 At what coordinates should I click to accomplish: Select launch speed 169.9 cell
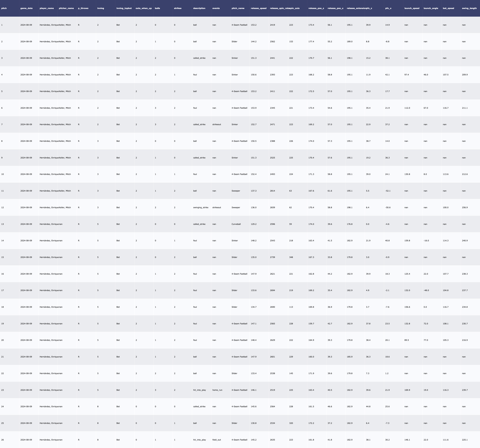pos(407,390)
